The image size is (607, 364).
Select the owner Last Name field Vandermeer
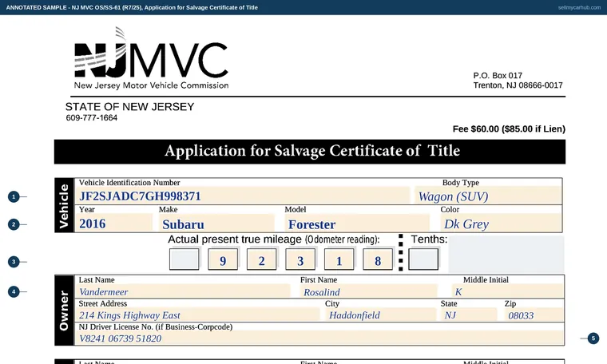pyautogui.click(x=183, y=291)
